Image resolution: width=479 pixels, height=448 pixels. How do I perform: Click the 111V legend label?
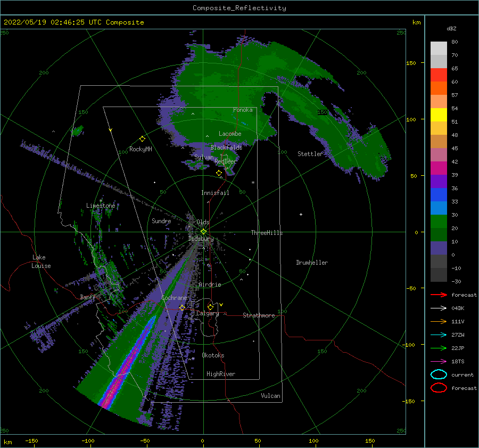[458, 321]
